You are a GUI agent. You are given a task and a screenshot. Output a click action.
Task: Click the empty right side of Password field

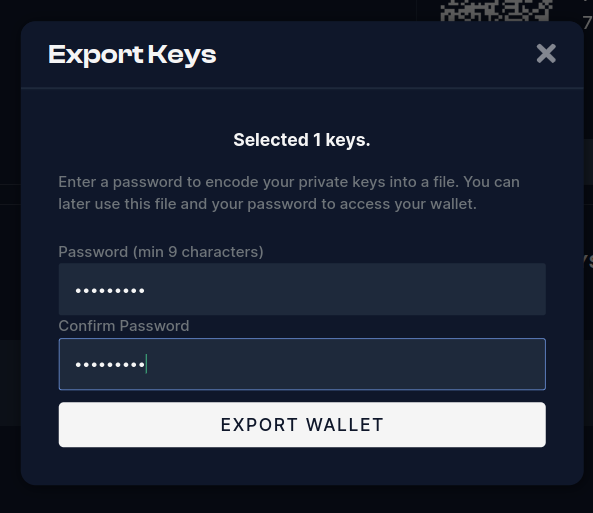click(x=378, y=289)
